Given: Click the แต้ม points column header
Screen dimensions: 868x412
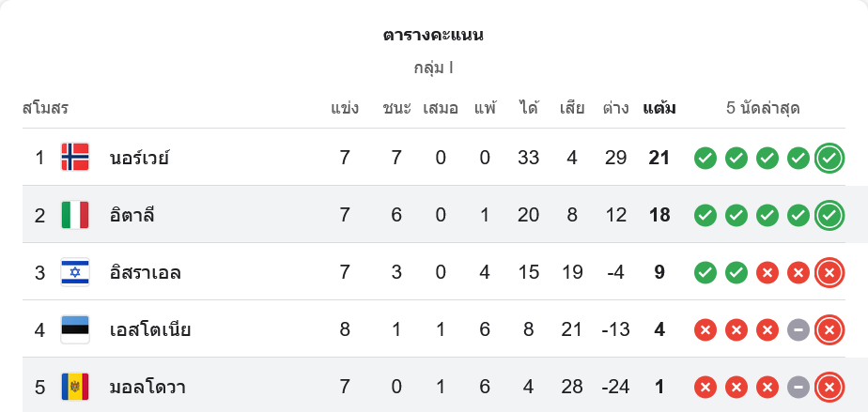Looking at the screenshot, I should [659, 108].
